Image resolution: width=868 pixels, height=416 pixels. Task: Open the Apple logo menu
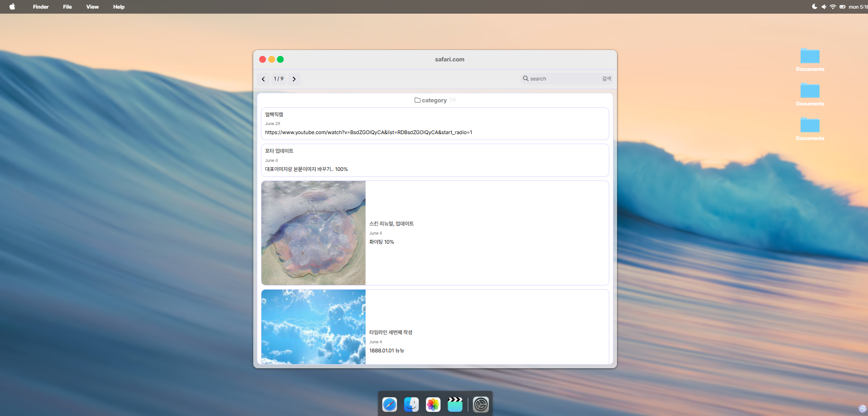coord(12,7)
